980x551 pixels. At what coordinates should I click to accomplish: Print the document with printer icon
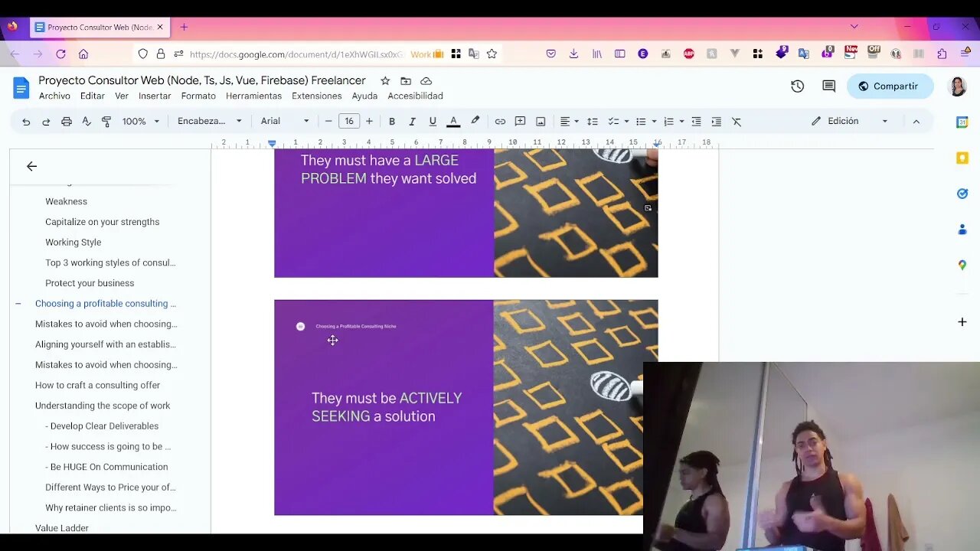pyautogui.click(x=67, y=122)
